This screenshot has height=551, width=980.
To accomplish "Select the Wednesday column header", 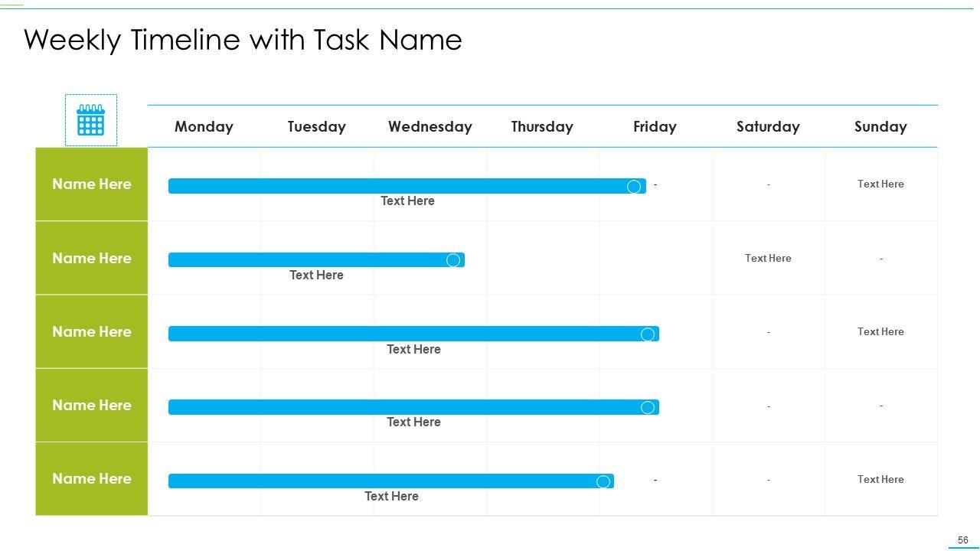I will (x=430, y=126).
